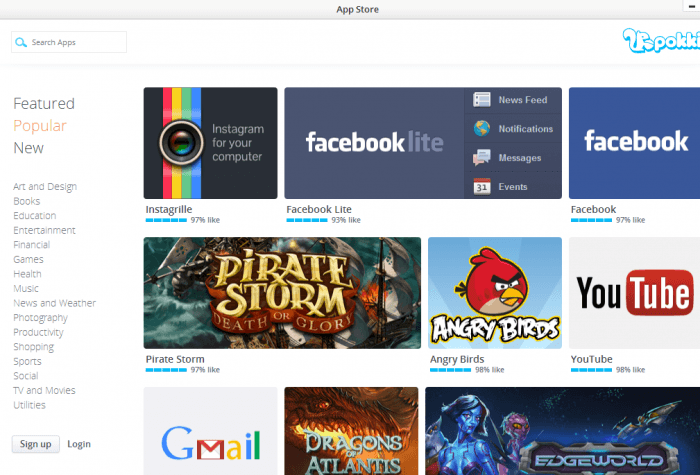Select Art and Design category

coord(45,186)
